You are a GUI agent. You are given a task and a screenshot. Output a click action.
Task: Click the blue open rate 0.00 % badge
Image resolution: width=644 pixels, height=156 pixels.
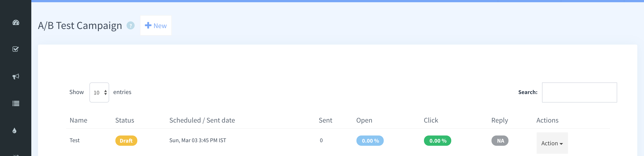(370, 141)
